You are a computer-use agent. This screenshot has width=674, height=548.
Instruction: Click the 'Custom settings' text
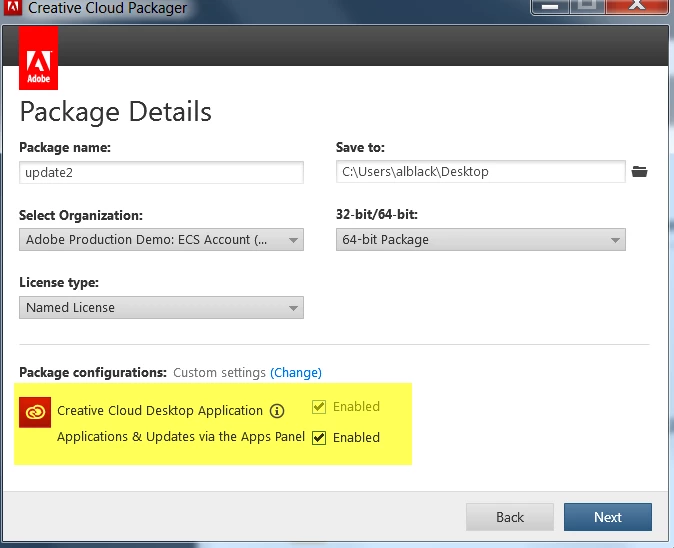pos(219,373)
